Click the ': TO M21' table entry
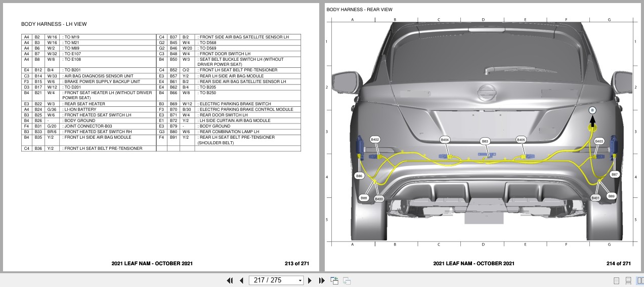This screenshot has height=287, width=644. (71, 43)
